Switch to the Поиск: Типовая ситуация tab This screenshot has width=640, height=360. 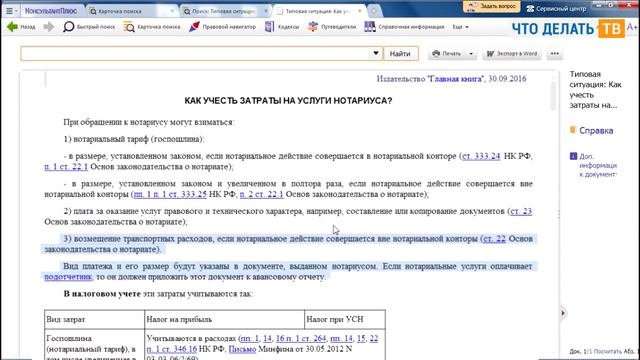tap(224, 11)
